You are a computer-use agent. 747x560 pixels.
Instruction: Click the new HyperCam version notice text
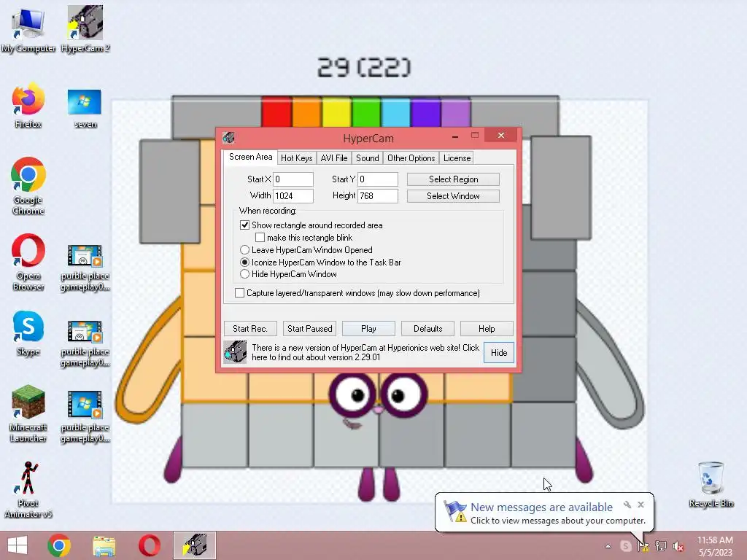coord(365,352)
